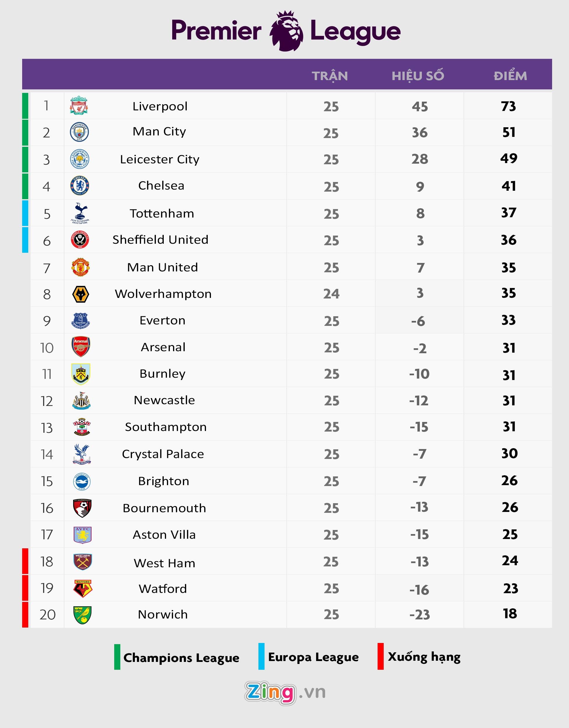Click the Chelsea club crest

pyautogui.click(x=80, y=186)
